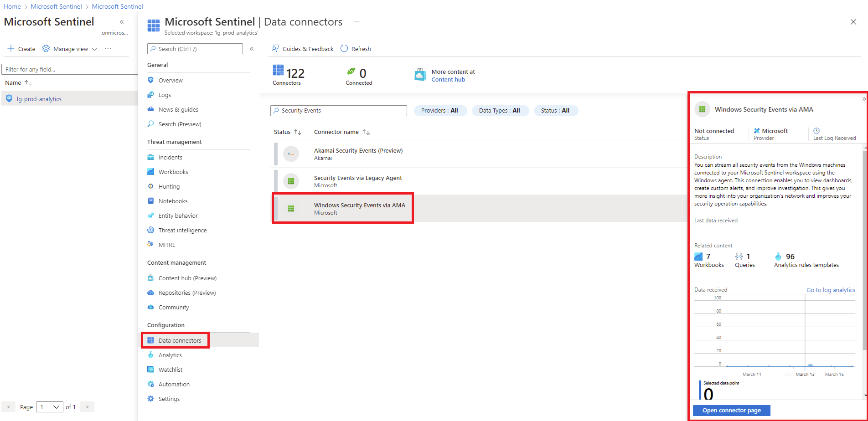
Task: Open the Providers : All filter
Action: coord(440,110)
